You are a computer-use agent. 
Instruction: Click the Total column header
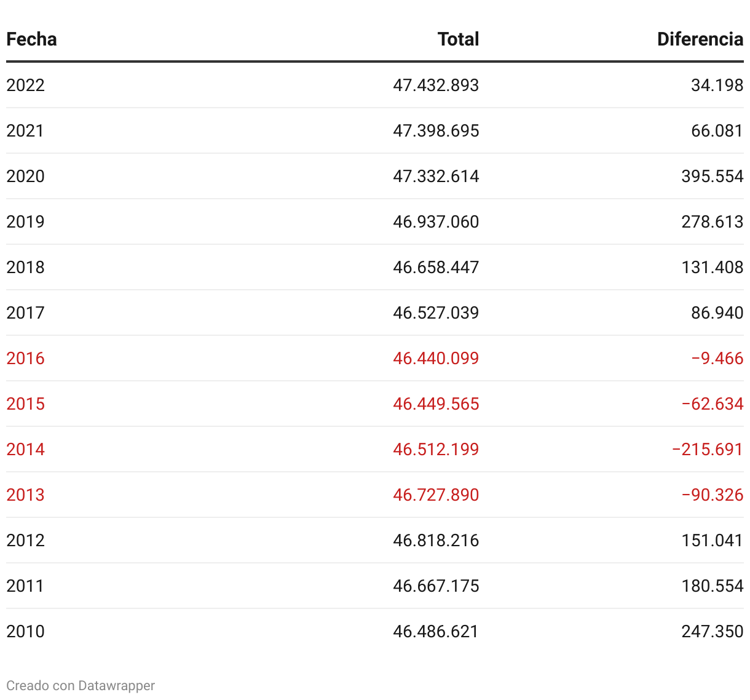tap(458, 39)
